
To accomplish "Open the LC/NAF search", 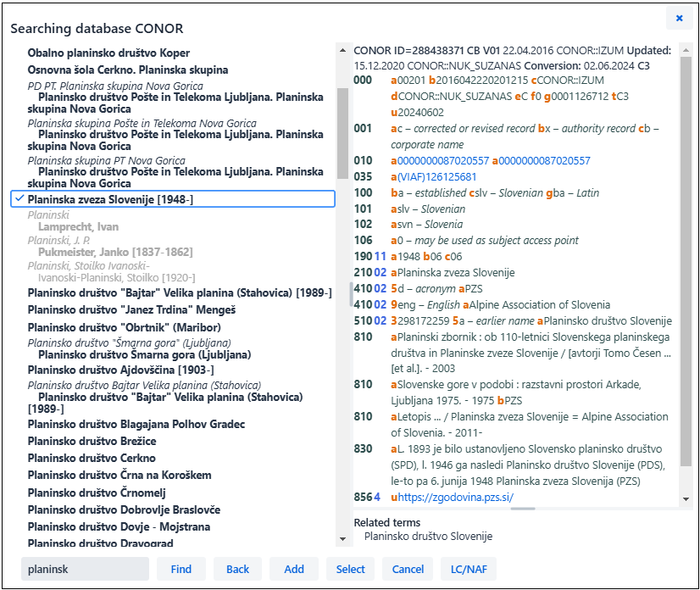I will click(469, 569).
